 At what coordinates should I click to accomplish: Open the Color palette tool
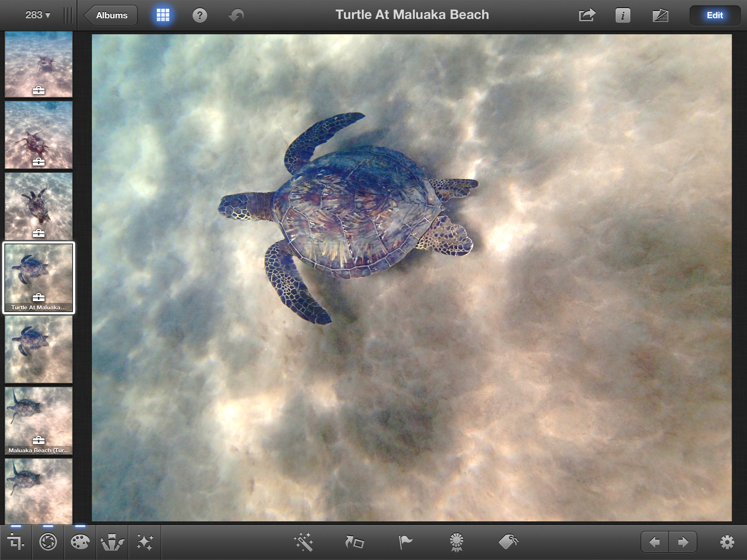[x=80, y=542]
